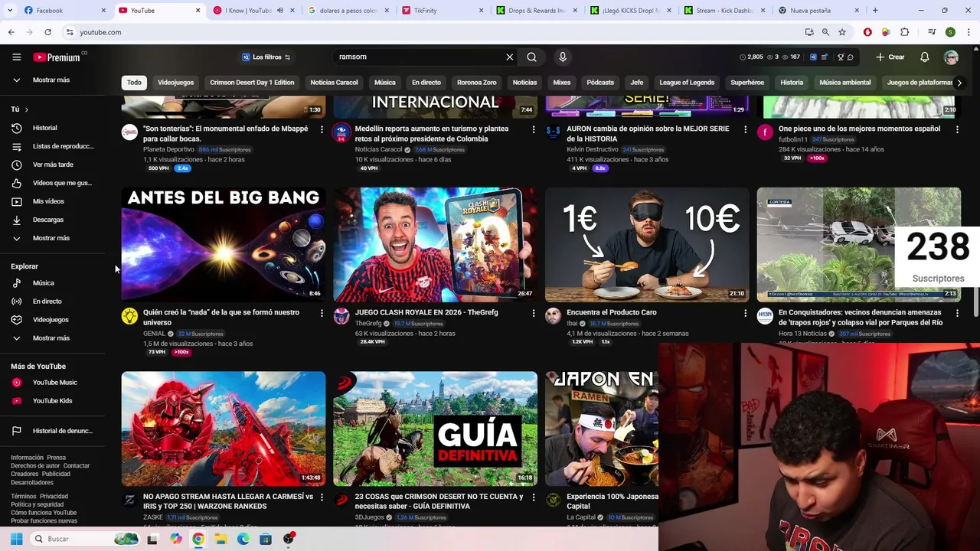
Task: Open the Privacidad footer link
Action: point(54,497)
